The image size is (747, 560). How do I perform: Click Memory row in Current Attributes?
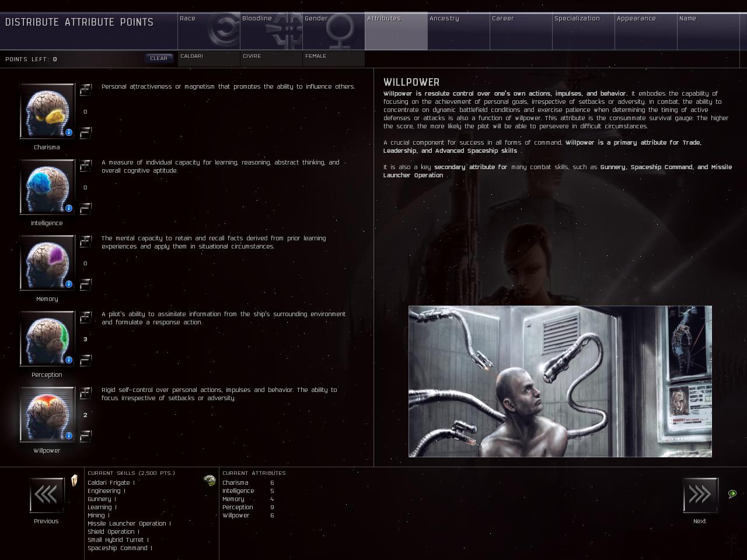coord(248,499)
